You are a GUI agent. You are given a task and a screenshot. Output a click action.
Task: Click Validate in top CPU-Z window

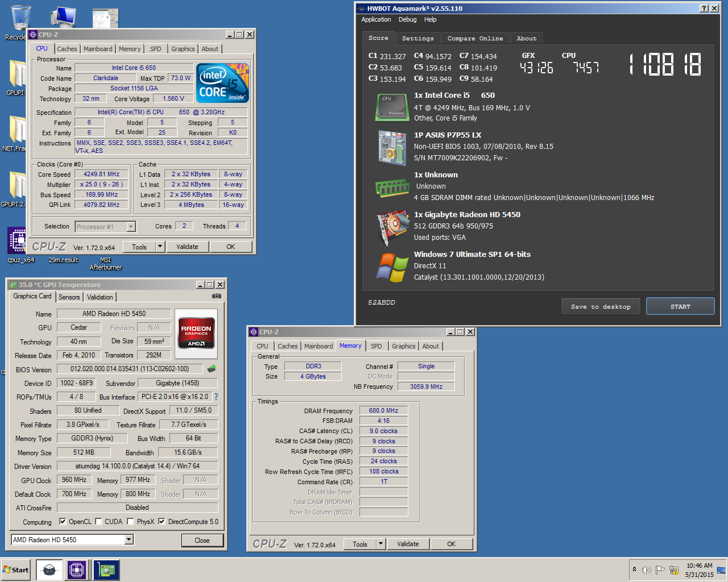(187, 247)
